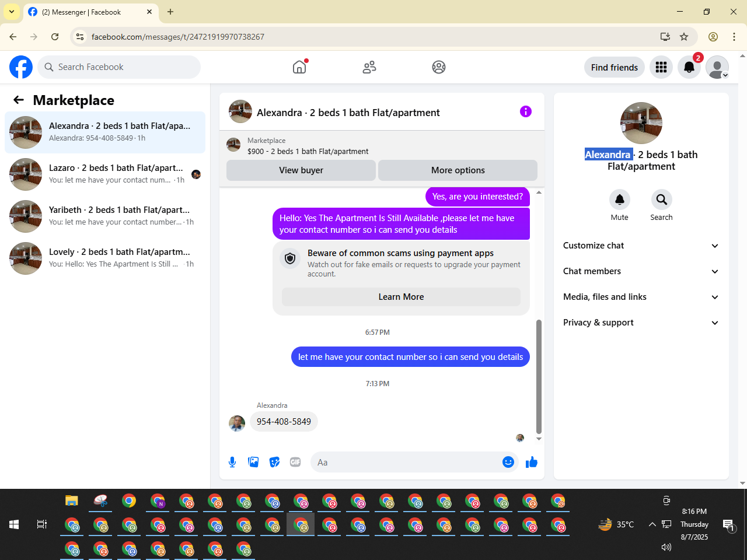747x560 pixels.
Task: Open Task View on the taskbar
Action: (x=42, y=524)
